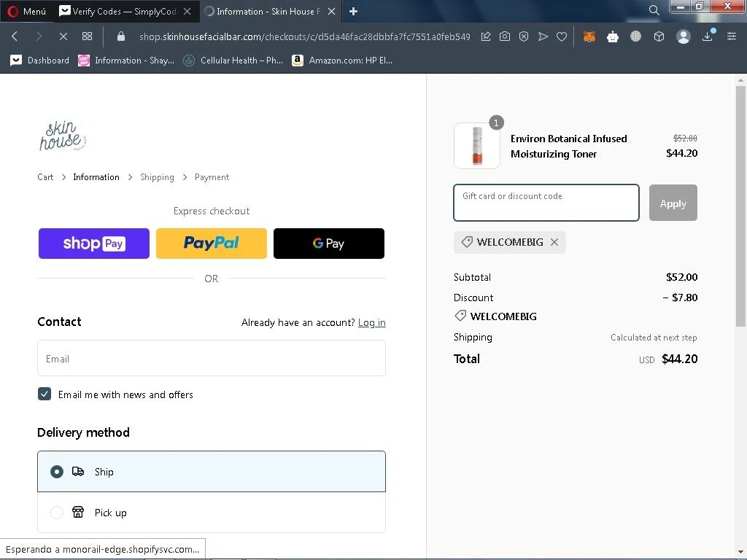Click the Skin House logo

pos(63,136)
